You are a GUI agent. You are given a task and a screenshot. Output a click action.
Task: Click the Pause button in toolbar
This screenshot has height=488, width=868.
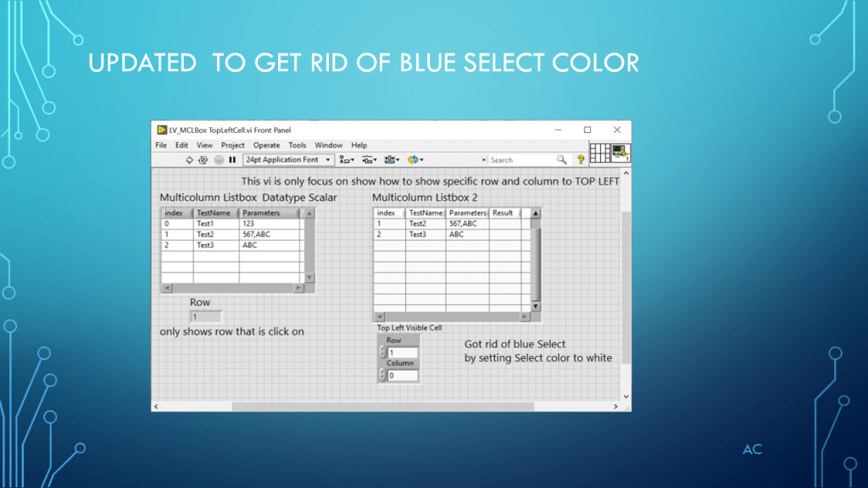(x=232, y=159)
